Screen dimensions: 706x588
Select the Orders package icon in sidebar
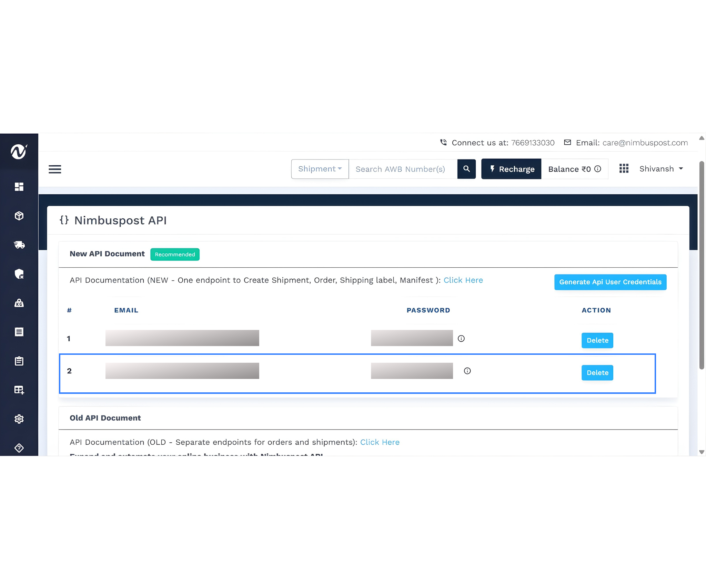click(x=19, y=216)
